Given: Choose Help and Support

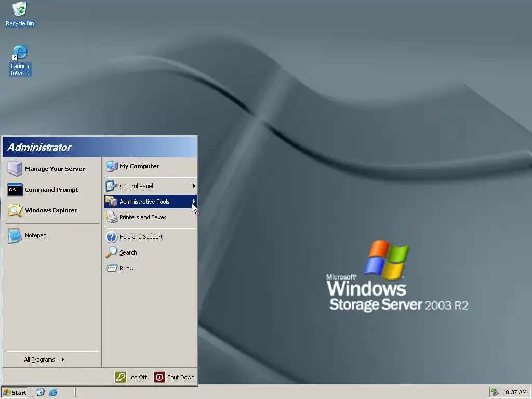Looking at the screenshot, I should (x=151, y=237).
